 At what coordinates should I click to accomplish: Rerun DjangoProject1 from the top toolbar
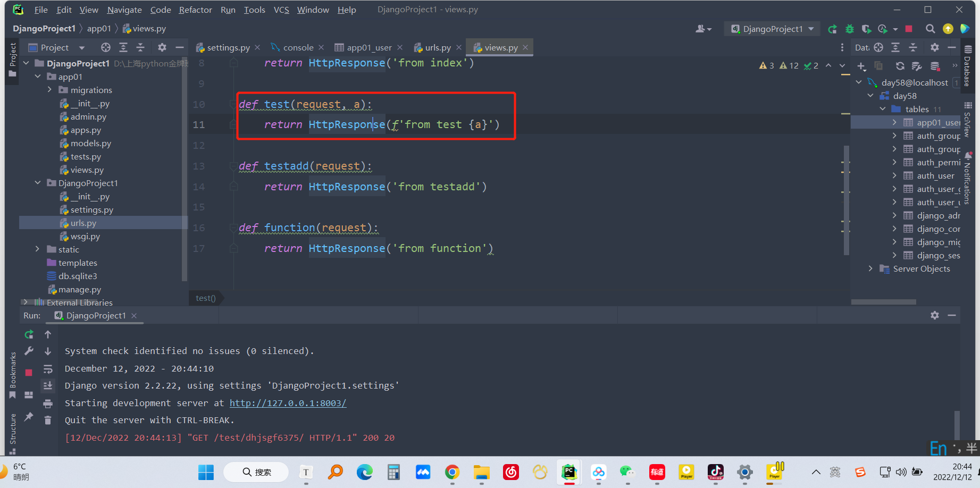(x=832, y=29)
